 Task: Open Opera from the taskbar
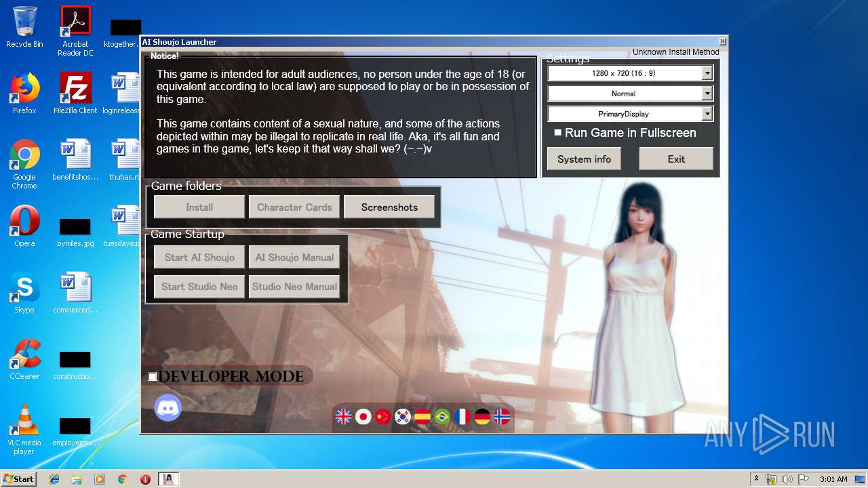click(145, 479)
